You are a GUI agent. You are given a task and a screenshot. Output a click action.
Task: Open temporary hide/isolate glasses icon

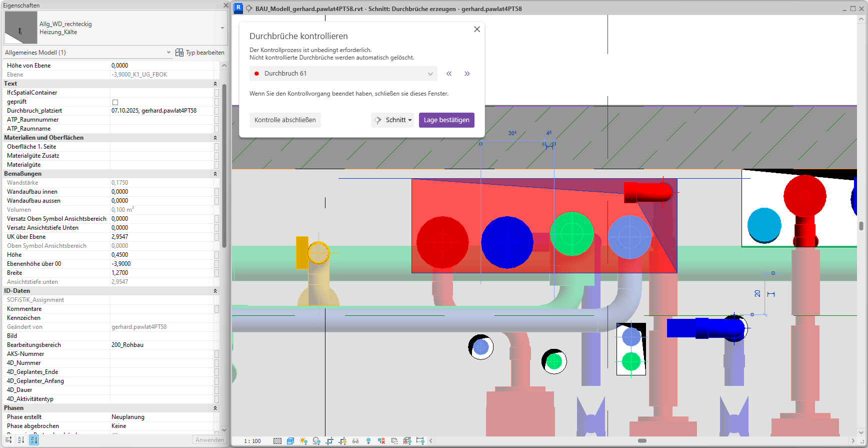click(355, 441)
